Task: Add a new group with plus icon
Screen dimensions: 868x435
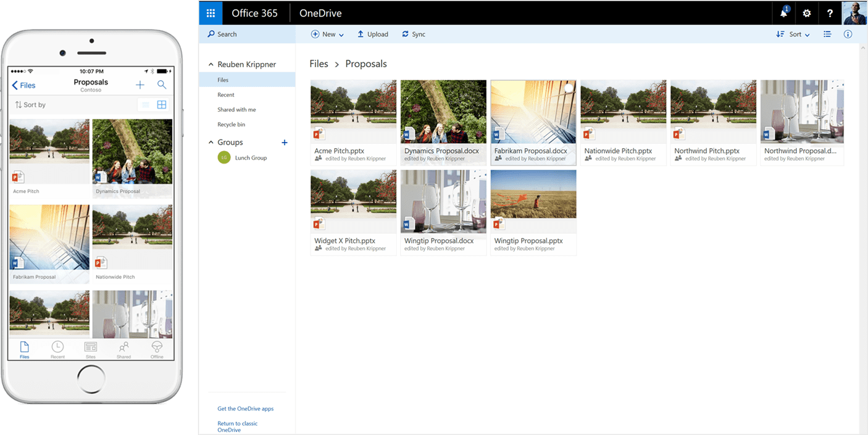Action: pos(285,143)
